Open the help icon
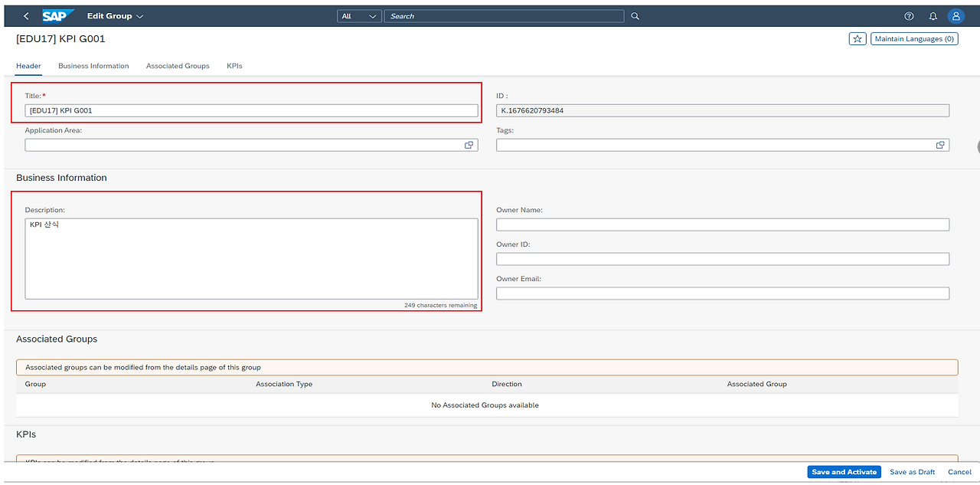This screenshot has width=980, height=485. (908, 15)
